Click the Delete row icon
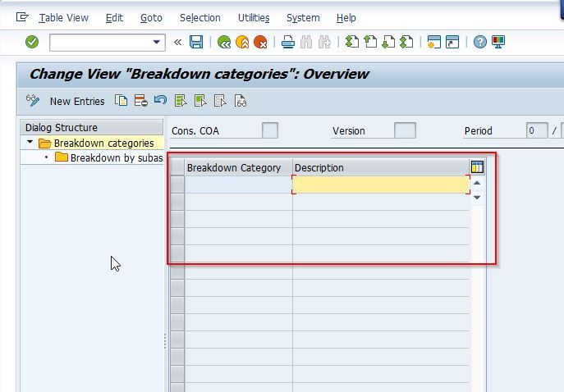Viewport: 564px width, 392px height. [x=140, y=101]
